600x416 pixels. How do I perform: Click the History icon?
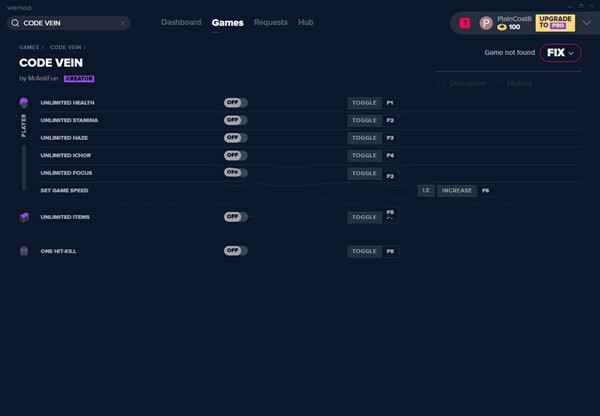tap(499, 83)
